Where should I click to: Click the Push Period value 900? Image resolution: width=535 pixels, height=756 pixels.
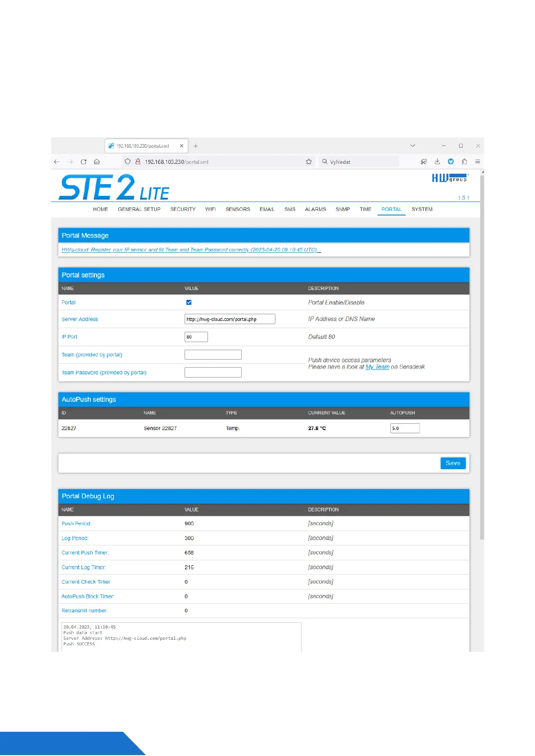pos(189,524)
